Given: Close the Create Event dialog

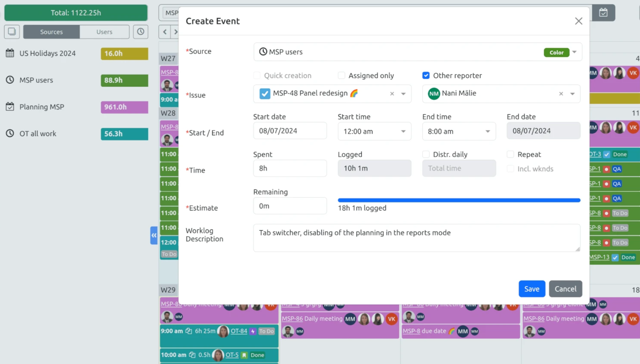Looking at the screenshot, I should tap(579, 21).
